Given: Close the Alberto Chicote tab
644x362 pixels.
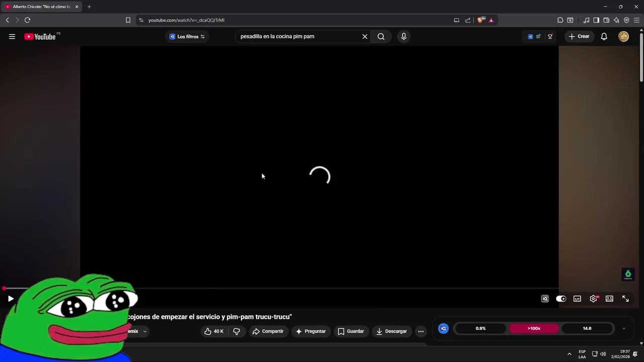Looking at the screenshot, I should (x=76, y=7).
